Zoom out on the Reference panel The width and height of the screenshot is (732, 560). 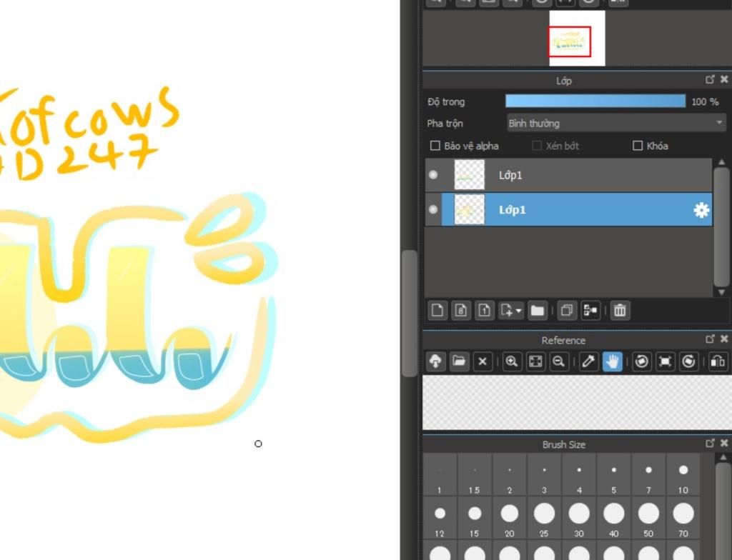click(559, 361)
